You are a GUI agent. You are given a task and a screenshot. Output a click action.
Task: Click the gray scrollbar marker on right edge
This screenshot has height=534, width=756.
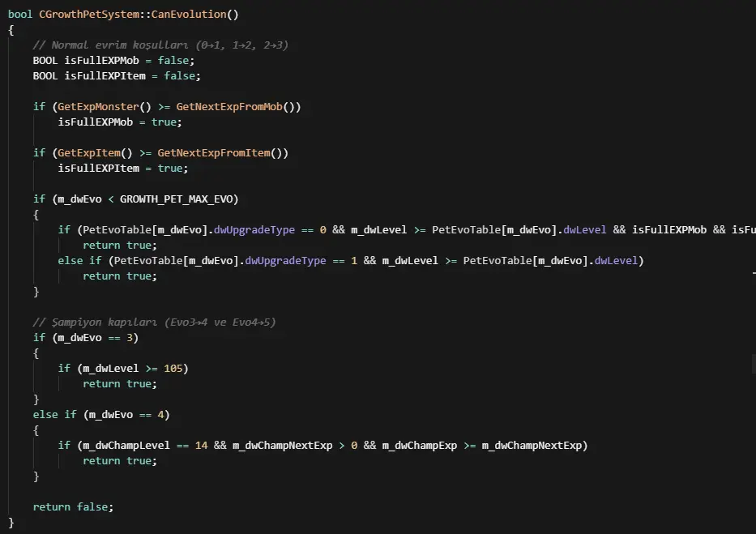tap(753, 363)
